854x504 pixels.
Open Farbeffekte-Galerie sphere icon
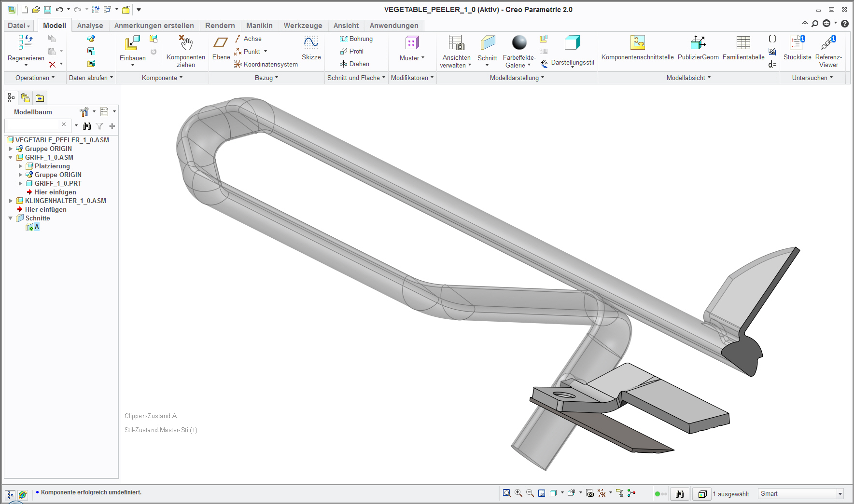coord(519,42)
